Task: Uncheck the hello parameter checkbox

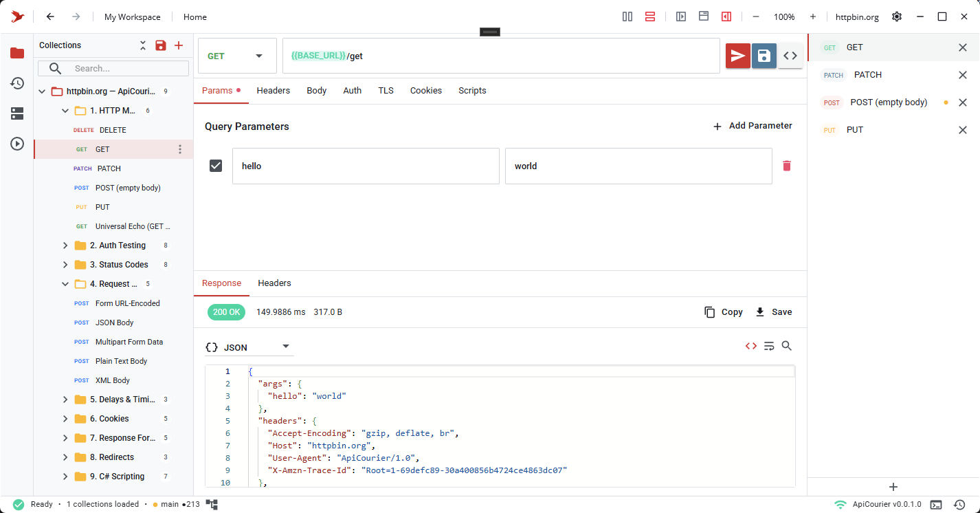Action: click(x=216, y=166)
